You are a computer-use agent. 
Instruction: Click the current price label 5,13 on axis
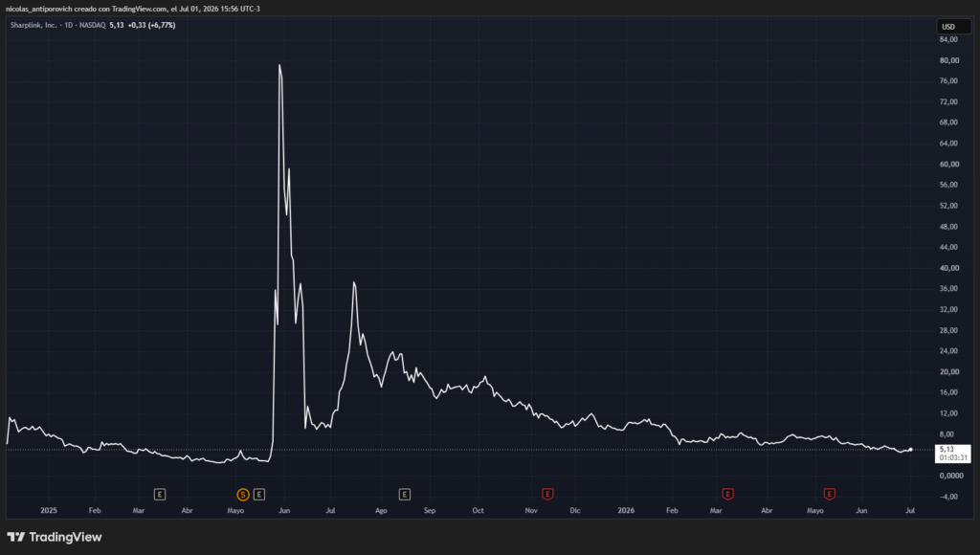point(947,450)
